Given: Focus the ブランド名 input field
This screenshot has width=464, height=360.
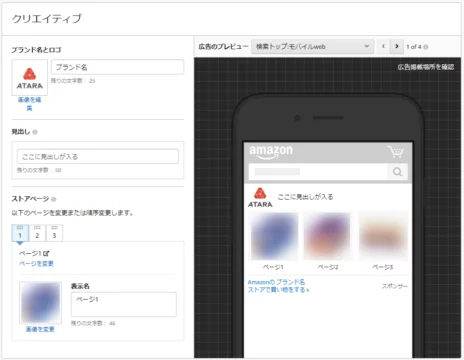Looking at the screenshot, I should (117, 67).
